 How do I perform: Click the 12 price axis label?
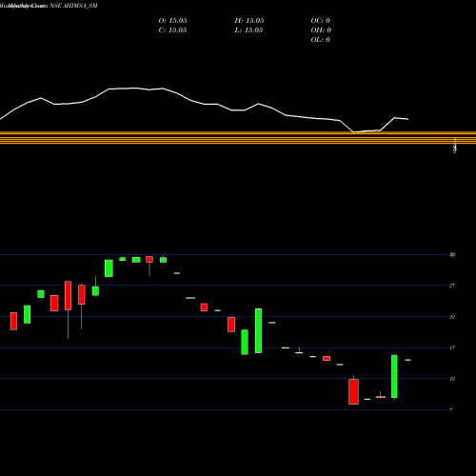coord(452,379)
